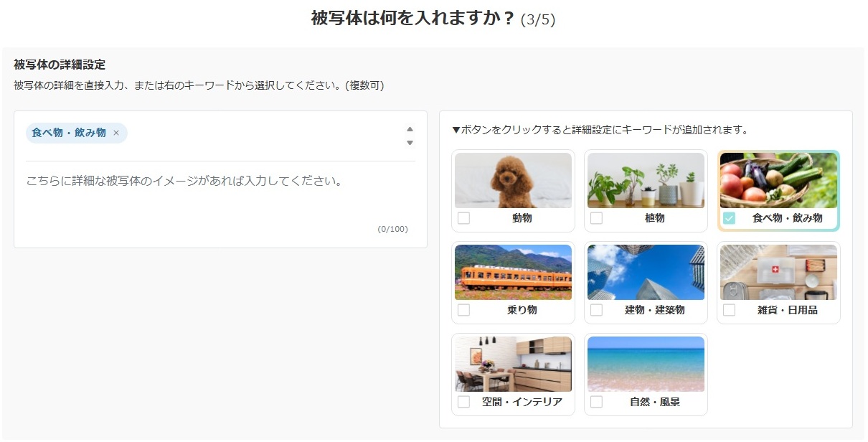Screen dimensions: 868x442
Task: Click the poodle dog thumbnail
Action: [513, 180]
